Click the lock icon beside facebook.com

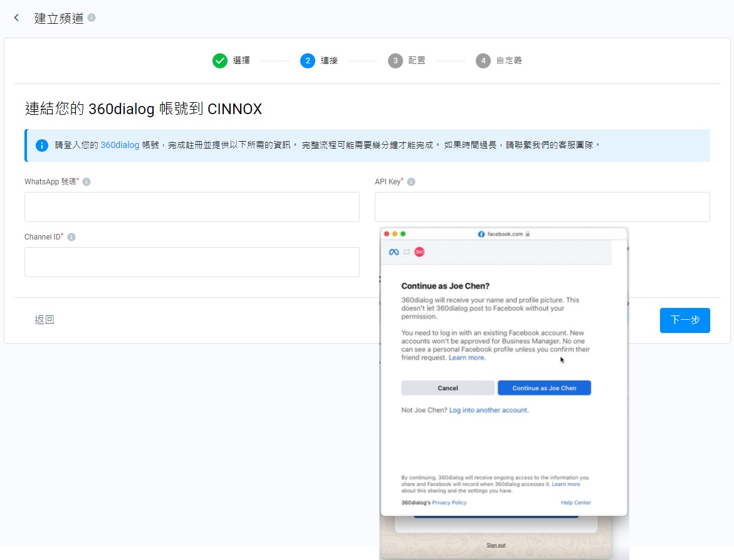(528, 234)
